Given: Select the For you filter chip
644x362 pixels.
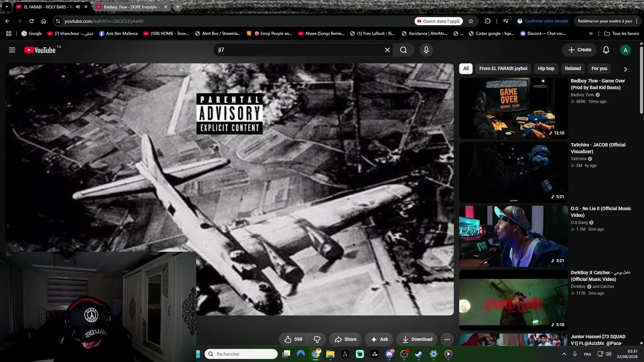Looking at the screenshot, I should [599, 68].
